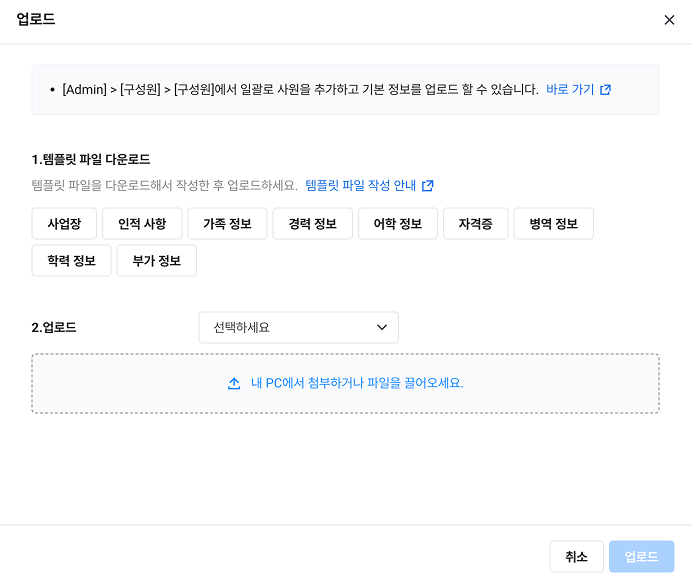Screen dimensions: 692x584
Task: Download the 사업장 template
Action: [64, 224]
